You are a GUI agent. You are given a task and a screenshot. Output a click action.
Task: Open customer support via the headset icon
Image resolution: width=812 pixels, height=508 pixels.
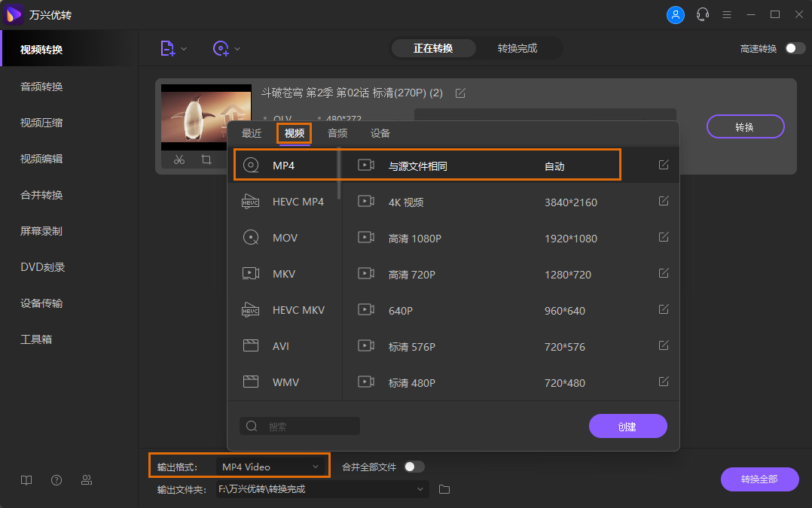coord(703,14)
